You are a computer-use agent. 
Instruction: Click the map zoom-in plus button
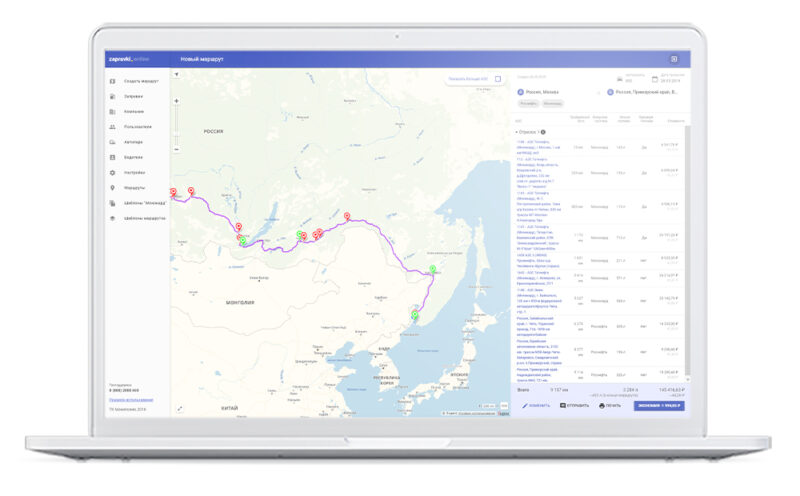[x=176, y=101]
